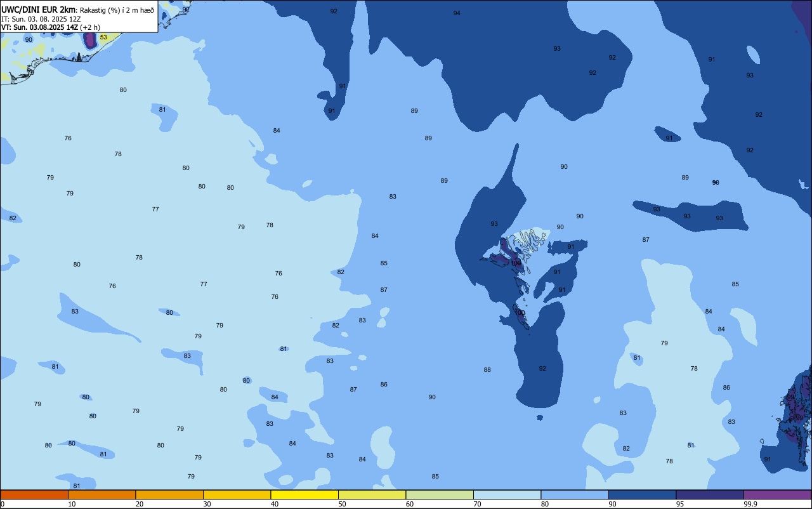Click the 90–95 dark blue legend segment
The height and width of the screenshot is (509, 812).
pos(642,494)
